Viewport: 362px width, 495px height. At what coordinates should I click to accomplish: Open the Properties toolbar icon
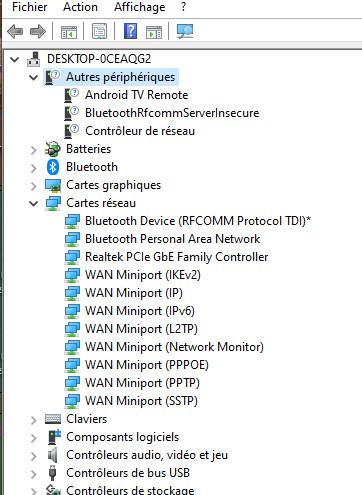point(99,31)
